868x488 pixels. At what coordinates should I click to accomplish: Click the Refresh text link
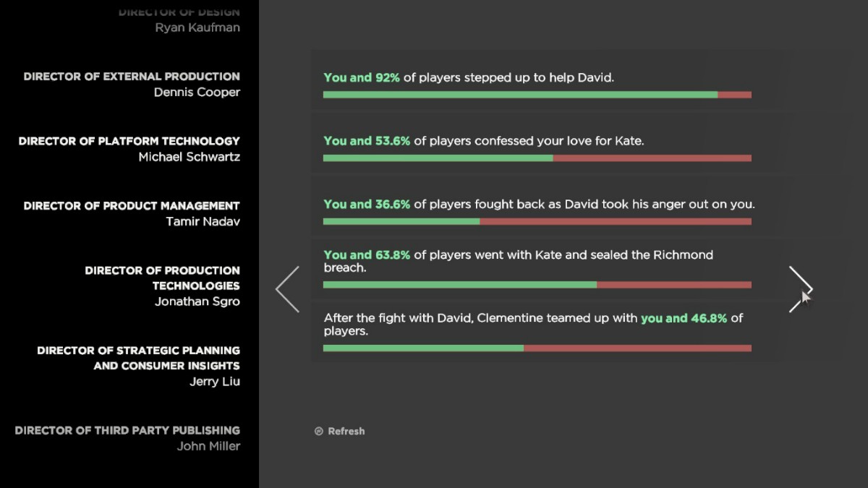point(346,432)
